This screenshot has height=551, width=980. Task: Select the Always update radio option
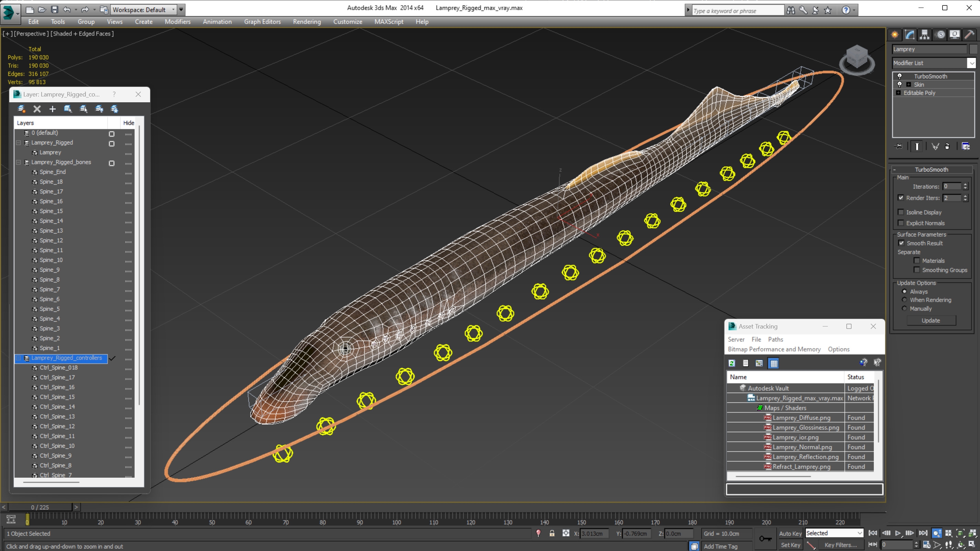tap(904, 291)
